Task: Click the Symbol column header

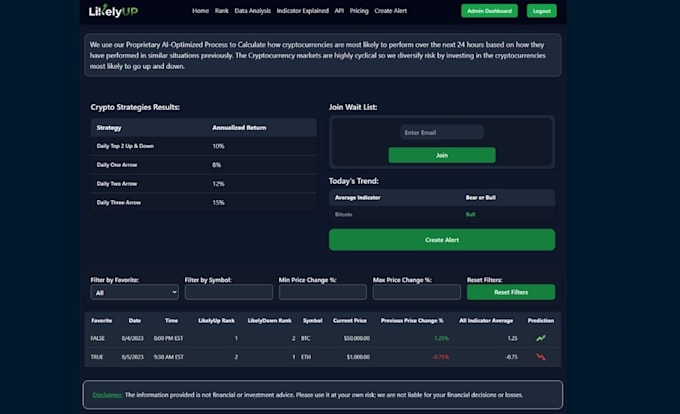Action: (313, 321)
